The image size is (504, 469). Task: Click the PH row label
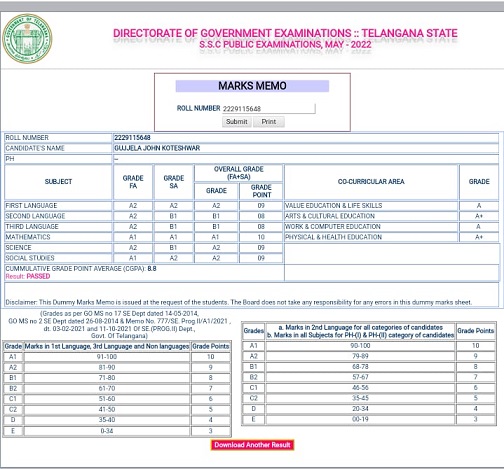pyautogui.click(x=10, y=159)
